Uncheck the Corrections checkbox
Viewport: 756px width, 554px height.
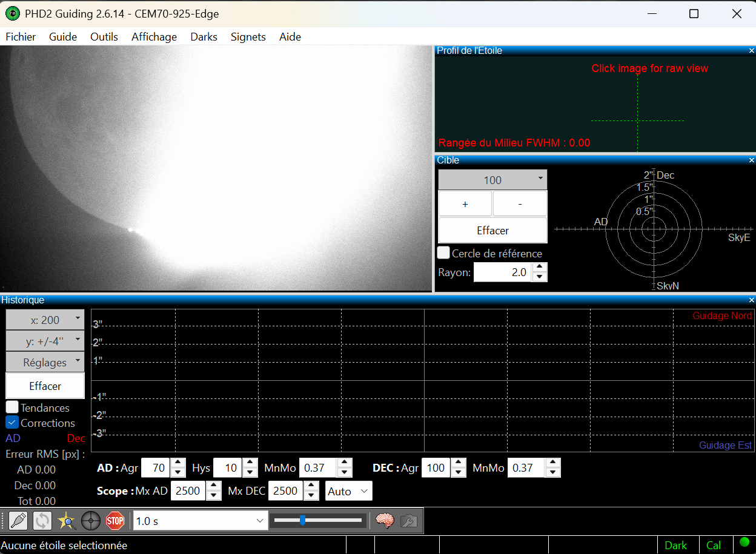click(12, 423)
